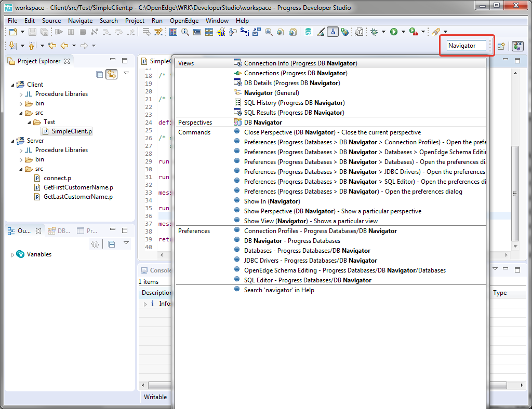The height and width of the screenshot is (409, 532).
Task: Click the Save toolbar icon
Action: pyautogui.click(x=32, y=32)
